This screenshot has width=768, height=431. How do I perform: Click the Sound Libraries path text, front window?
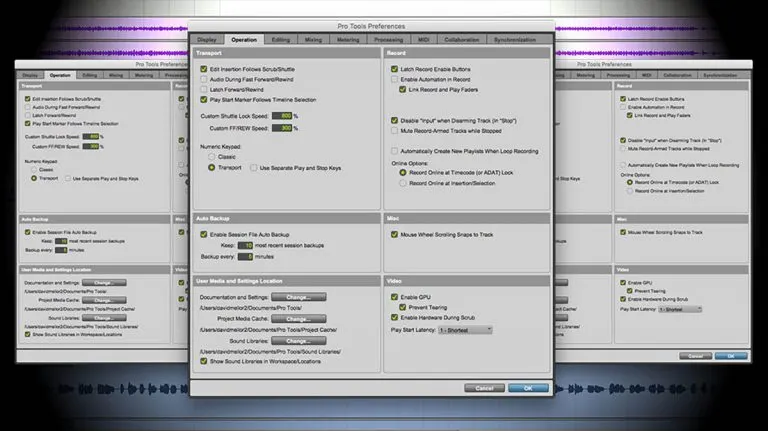click(x=270, y=351)
